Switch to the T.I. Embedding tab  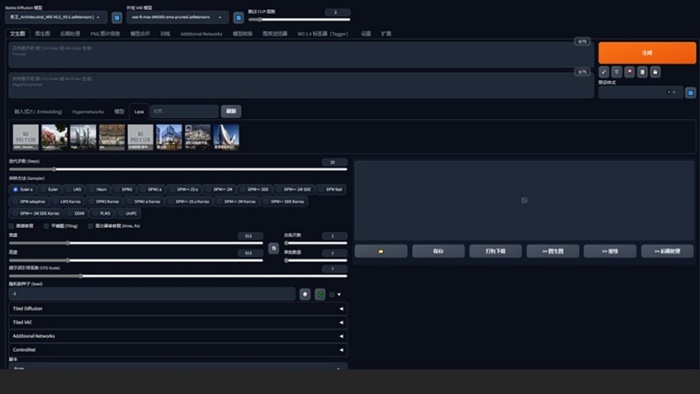click(38, 112)
